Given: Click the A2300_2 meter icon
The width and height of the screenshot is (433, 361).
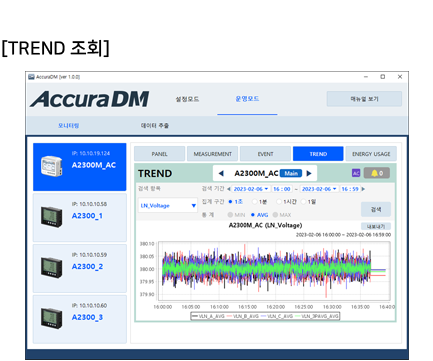Looking at the screenshot, I should [51, 267].
